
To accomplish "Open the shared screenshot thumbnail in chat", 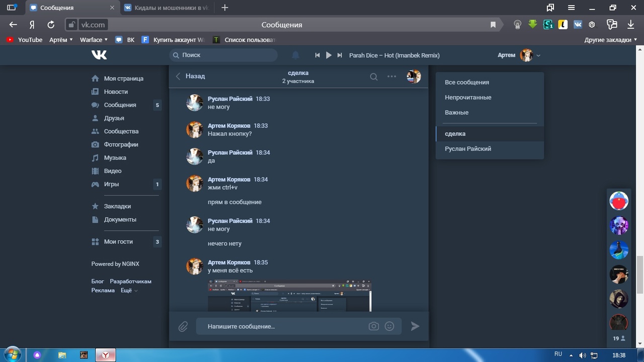I will 289,296.
